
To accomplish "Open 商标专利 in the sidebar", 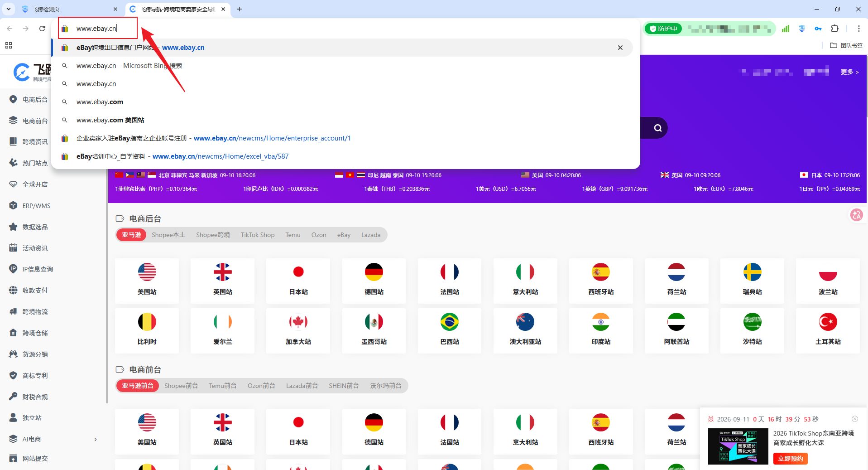I will click(x=35, y=376).
